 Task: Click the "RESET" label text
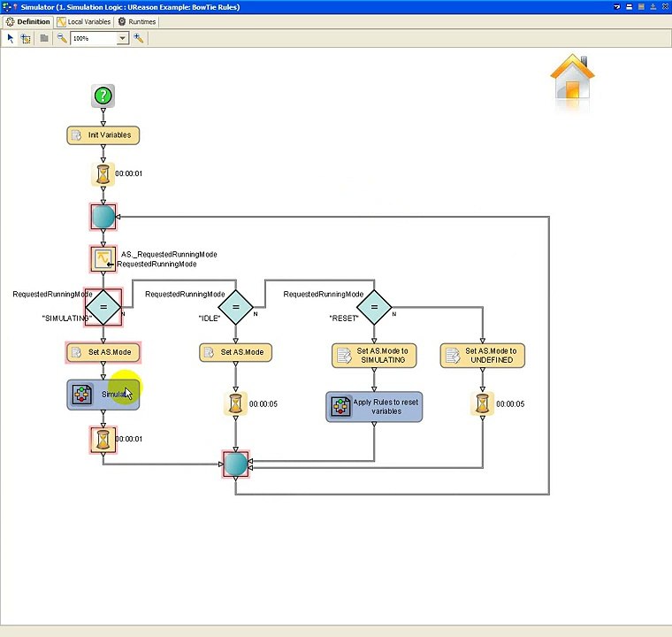coord(344,318)
